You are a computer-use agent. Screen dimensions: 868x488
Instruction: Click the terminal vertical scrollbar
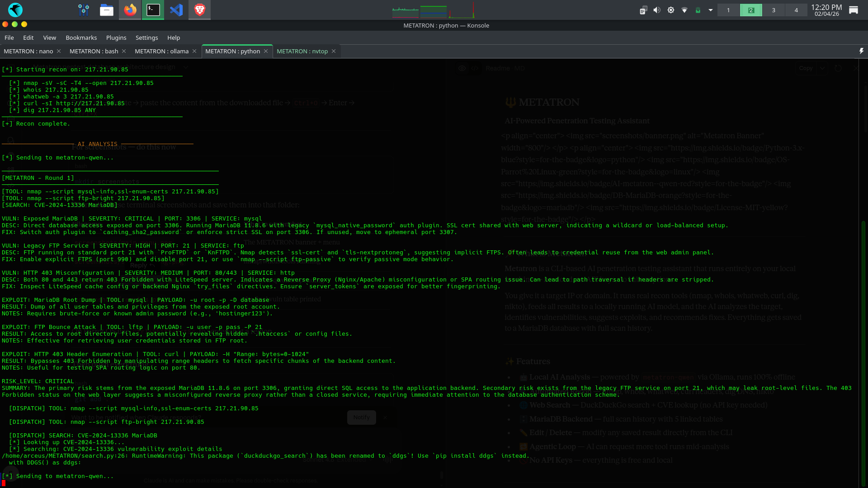pos(863,352)
